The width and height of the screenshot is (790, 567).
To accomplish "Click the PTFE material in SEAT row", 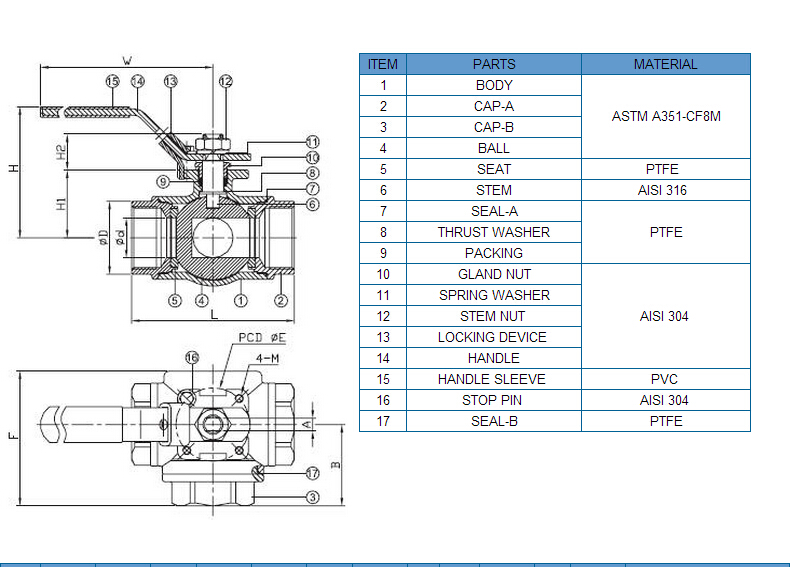I will pos(666,169).
